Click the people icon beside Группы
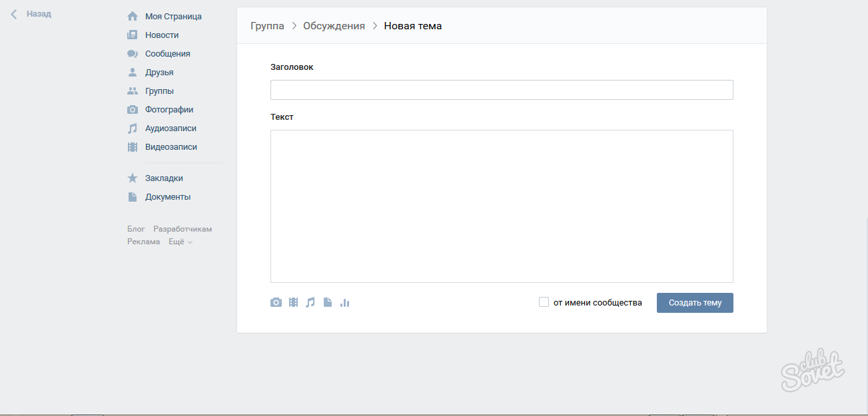This screenshot has height=416, width=868. tap(133, 91)
